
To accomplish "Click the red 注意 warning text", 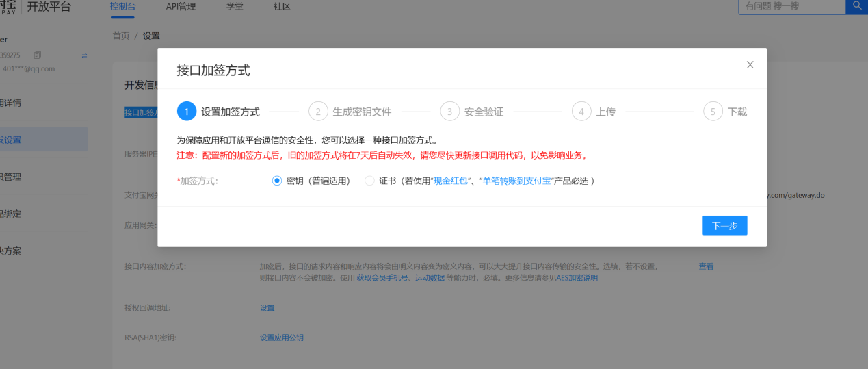I will (382, 155).
